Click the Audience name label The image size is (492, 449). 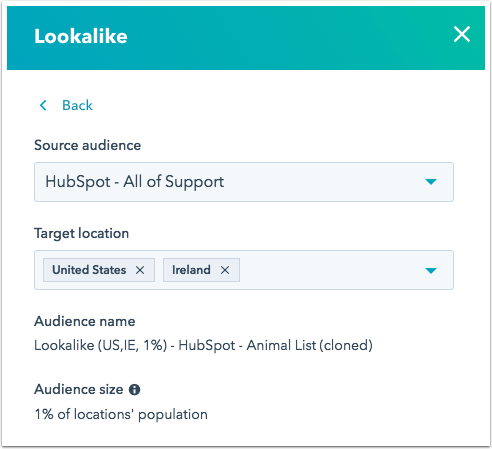click(x=85, y=321)
